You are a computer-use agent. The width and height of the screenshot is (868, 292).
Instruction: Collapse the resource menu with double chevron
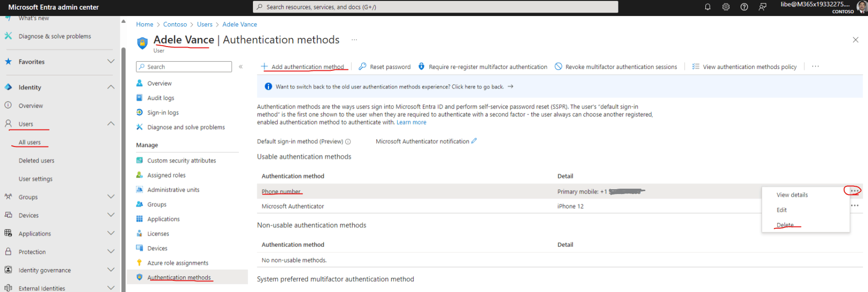pos(241,66)
